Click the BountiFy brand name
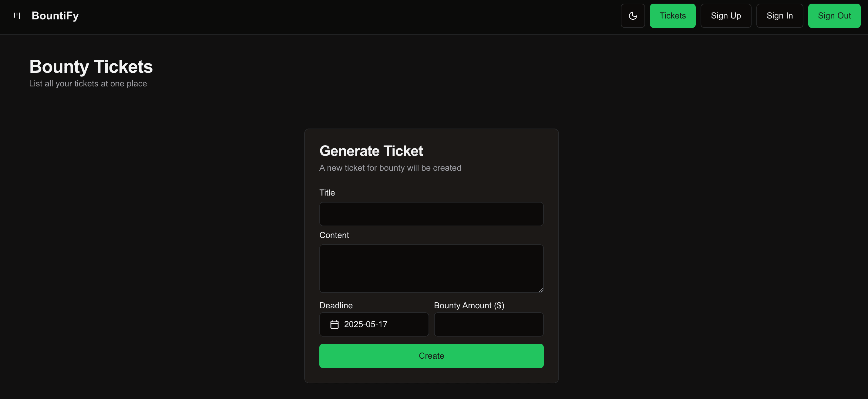Viewport: 868px width, 399px height. pyautogui.click(x=55, y=15)
